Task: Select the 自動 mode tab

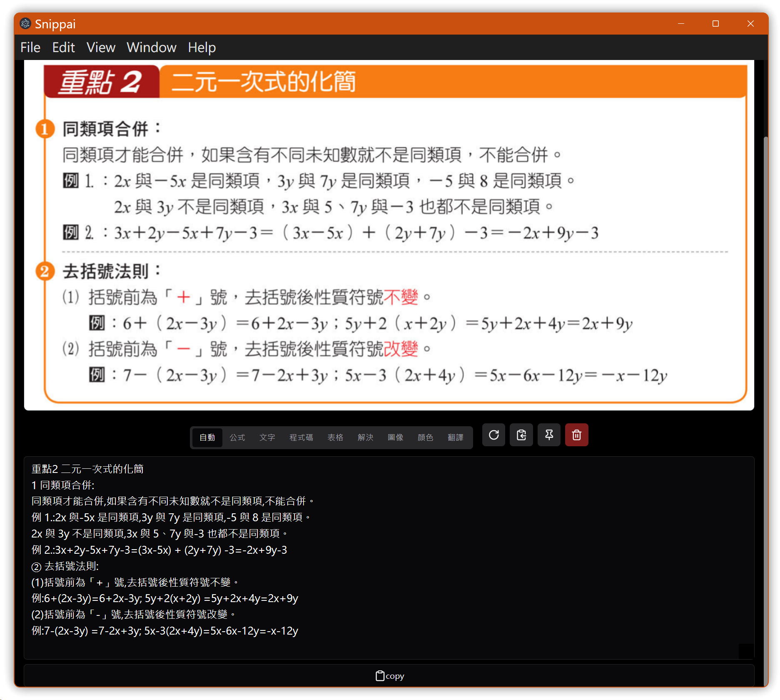Action: coord(207,437)
